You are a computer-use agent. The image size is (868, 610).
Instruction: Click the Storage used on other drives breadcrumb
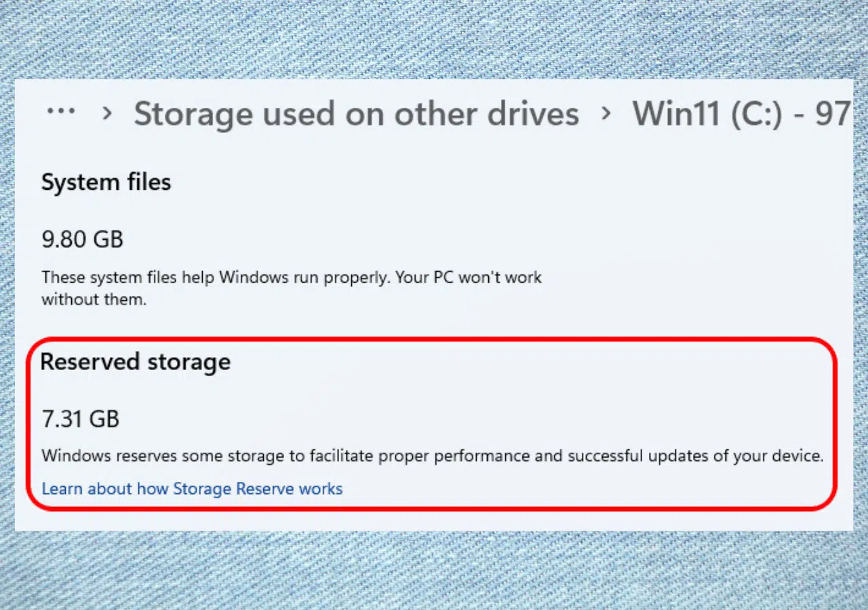click(356, 114)
